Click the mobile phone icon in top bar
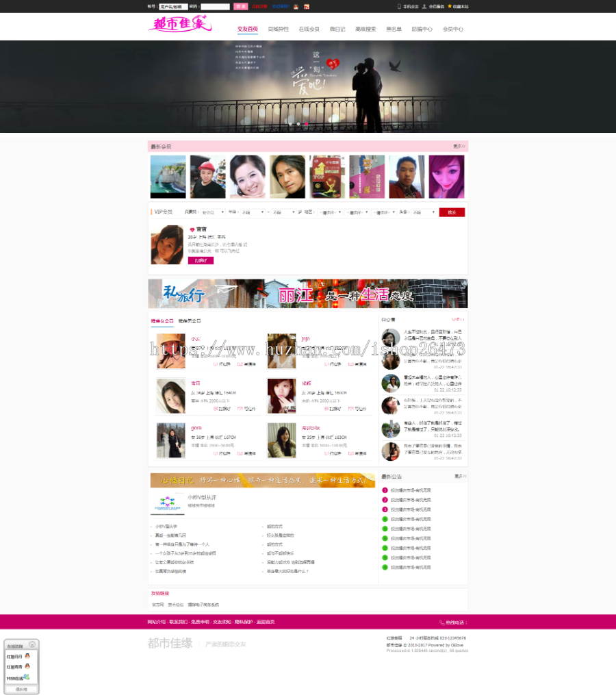 [x=399, y=6]
